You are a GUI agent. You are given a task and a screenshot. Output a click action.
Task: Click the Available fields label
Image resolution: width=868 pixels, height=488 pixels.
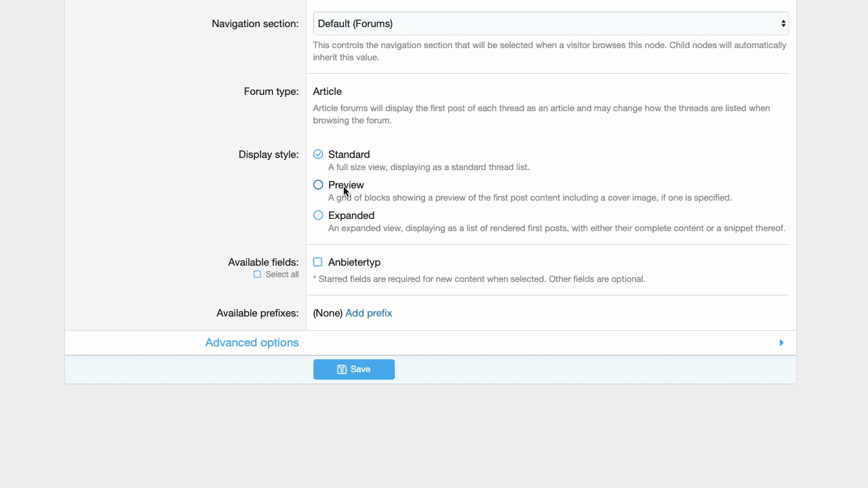coord(263,262)
